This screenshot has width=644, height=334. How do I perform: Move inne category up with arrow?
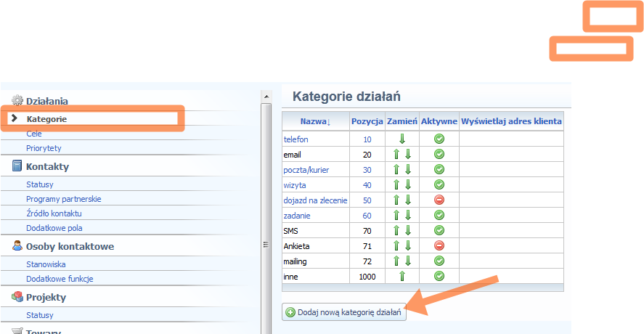pyautogui.click(x=402, y=277)
